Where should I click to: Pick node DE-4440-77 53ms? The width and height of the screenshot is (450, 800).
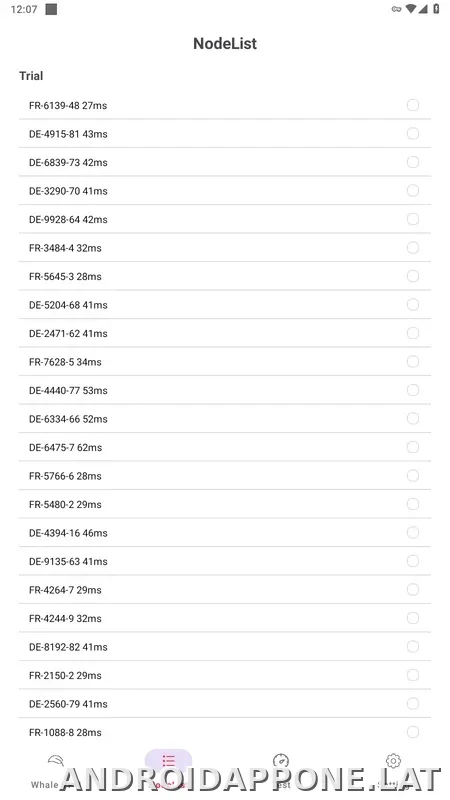[x=225, y=390]
